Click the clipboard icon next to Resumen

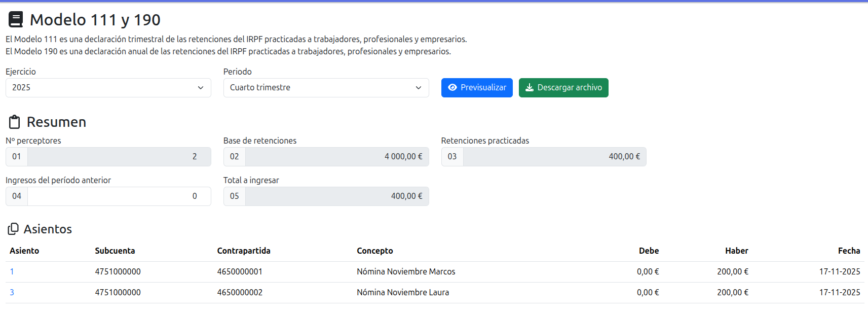tap(15, 122)
